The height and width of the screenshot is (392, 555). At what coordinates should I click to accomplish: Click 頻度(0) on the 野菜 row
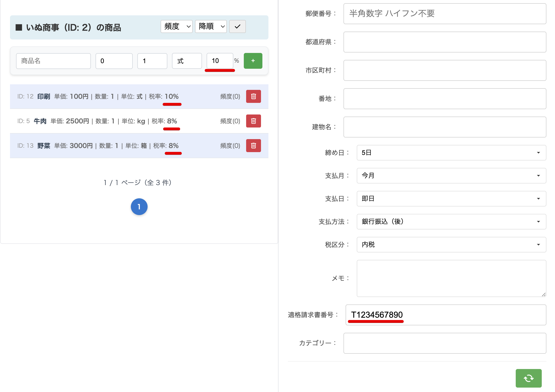[230, 146]
